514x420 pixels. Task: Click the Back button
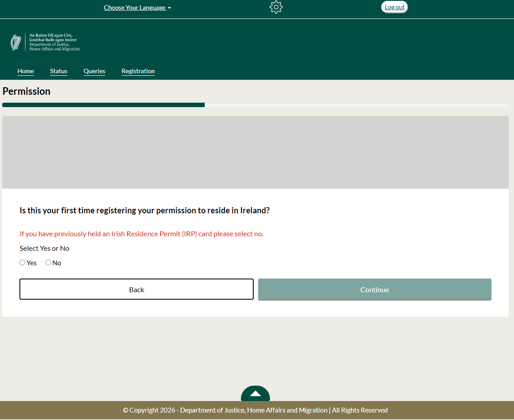pyautogui.click(x=136, y=290)
